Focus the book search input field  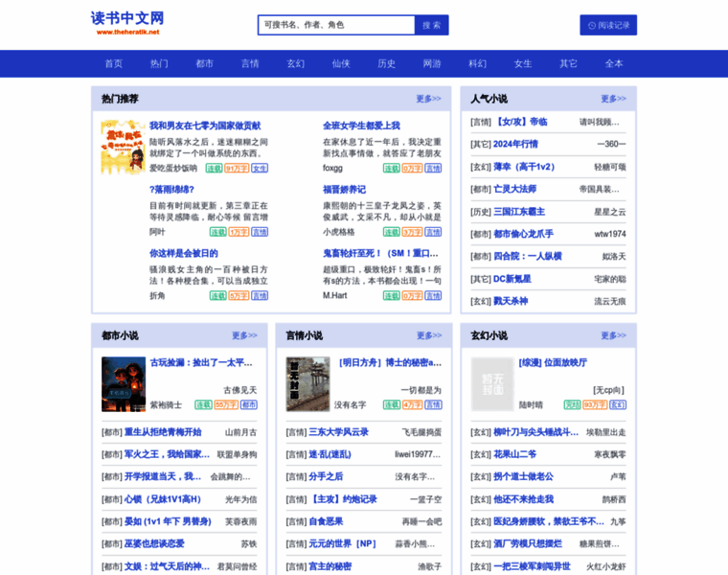(335, 25)
